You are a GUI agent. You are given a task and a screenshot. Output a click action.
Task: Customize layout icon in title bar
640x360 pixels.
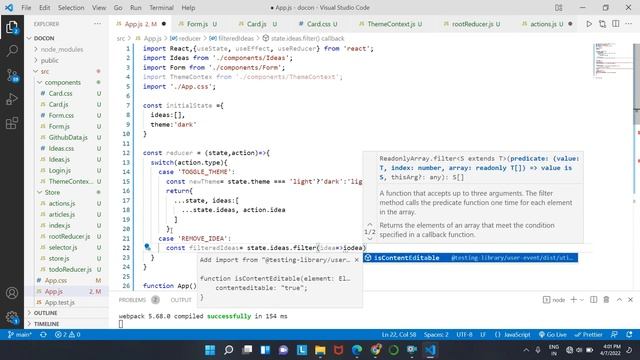coord(559,8)
